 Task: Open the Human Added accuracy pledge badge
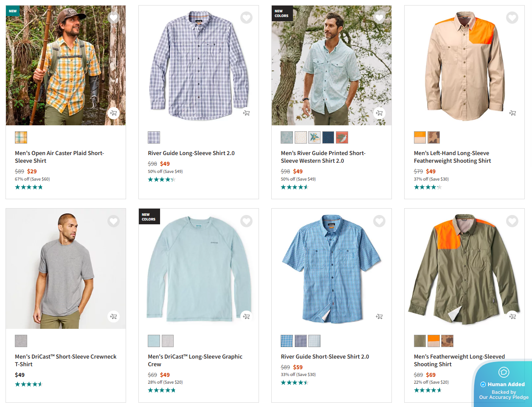(x=504, y=384)
